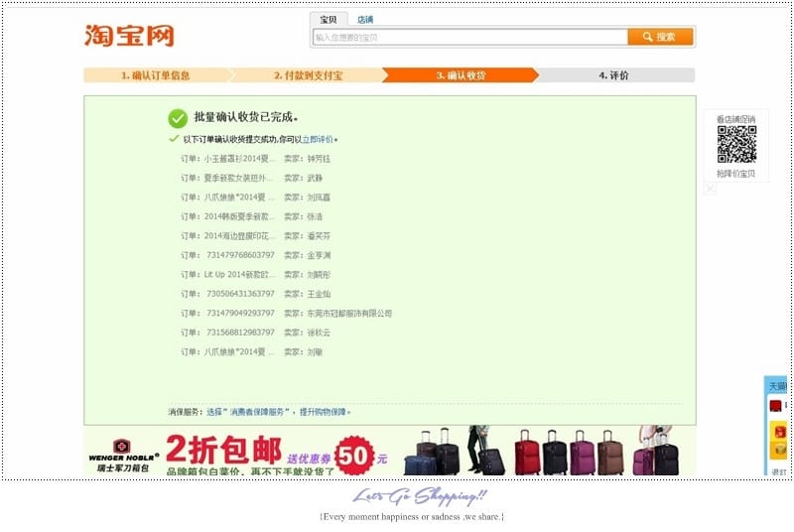Click order text 小玉蓄蓄衫2014夏
Image resolution: width=794 pixels, height=532 pixels.
[x=239, y=159]
